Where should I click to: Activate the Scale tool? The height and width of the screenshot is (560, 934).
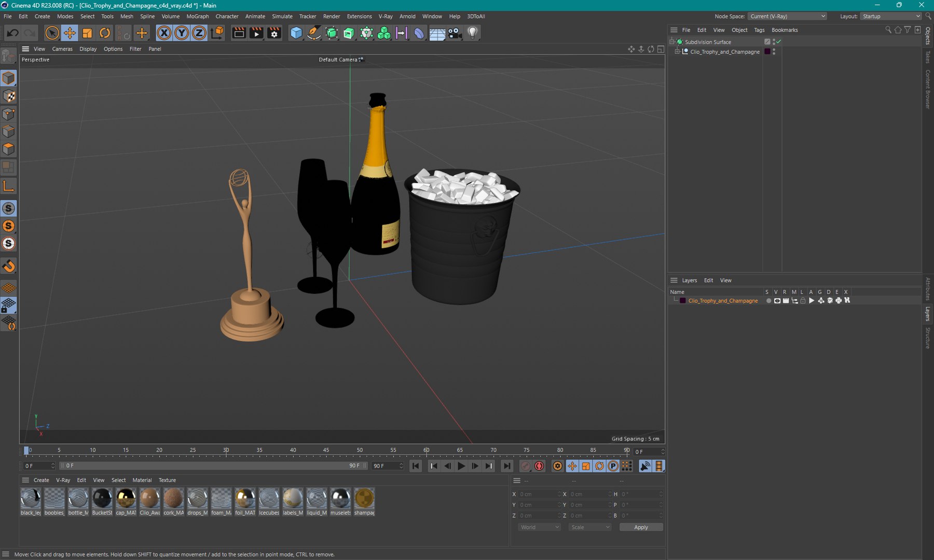click(x=87, y=33)
